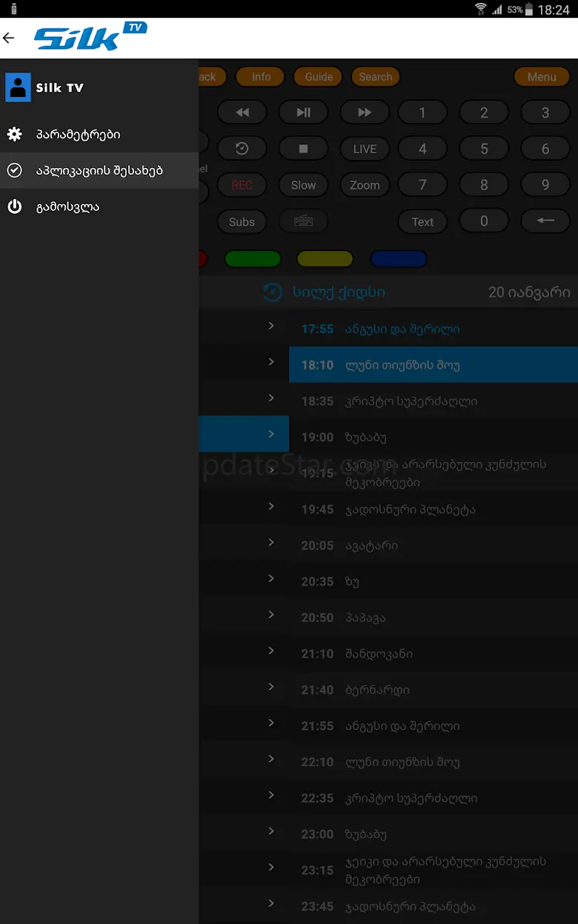The width and height of the screenshot is (578, 924).
Task: Tap number 0 on remote keypad
Action: (484, 221)
